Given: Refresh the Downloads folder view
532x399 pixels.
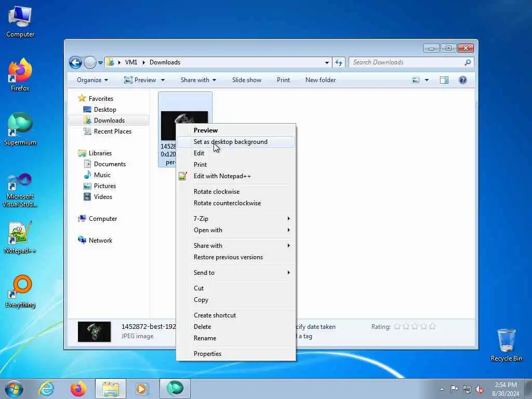Looking at the screenshot, I should pyautogui.click(x=339, y=62).
